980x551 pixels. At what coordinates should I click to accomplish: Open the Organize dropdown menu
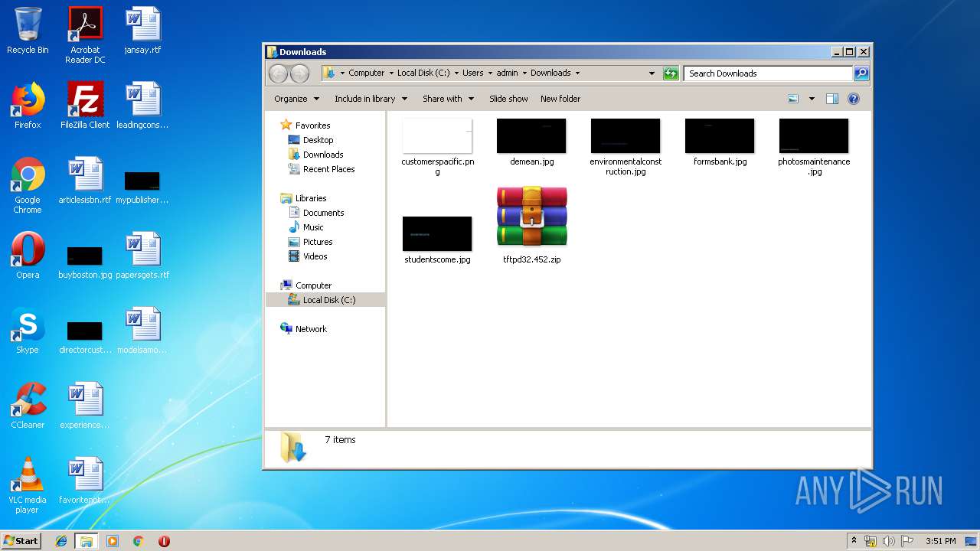pos(296,99)
